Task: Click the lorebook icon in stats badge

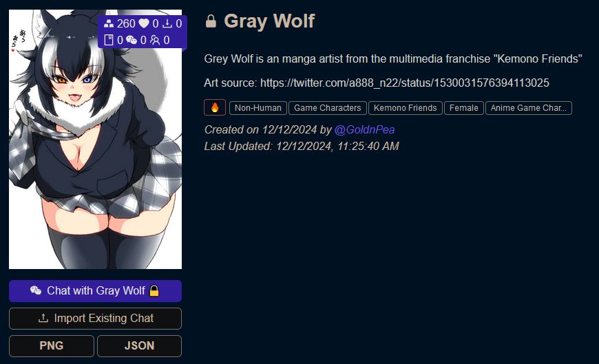Action: 109,40
